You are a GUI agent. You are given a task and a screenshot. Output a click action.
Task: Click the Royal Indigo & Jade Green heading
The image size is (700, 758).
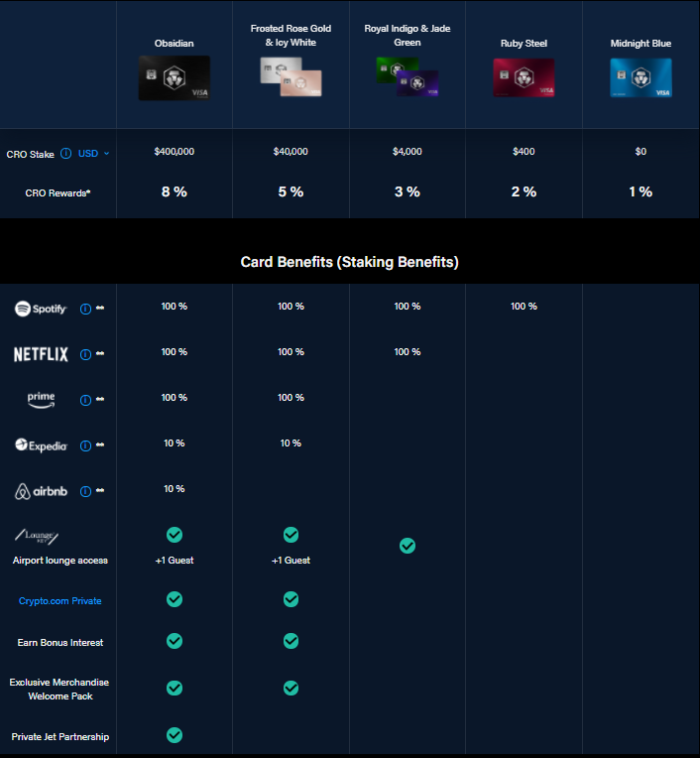(x=407, y=35)
